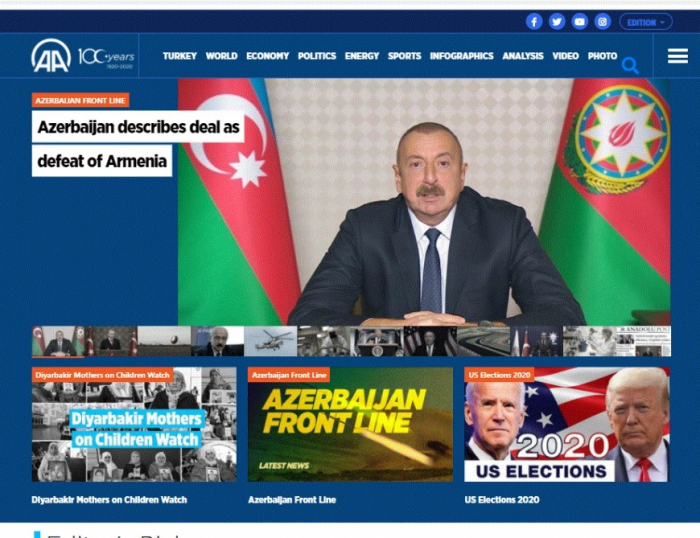Open the Analysis section
Image resolution: width=700 pixels, height=538 pixels.
coord(523,56)
